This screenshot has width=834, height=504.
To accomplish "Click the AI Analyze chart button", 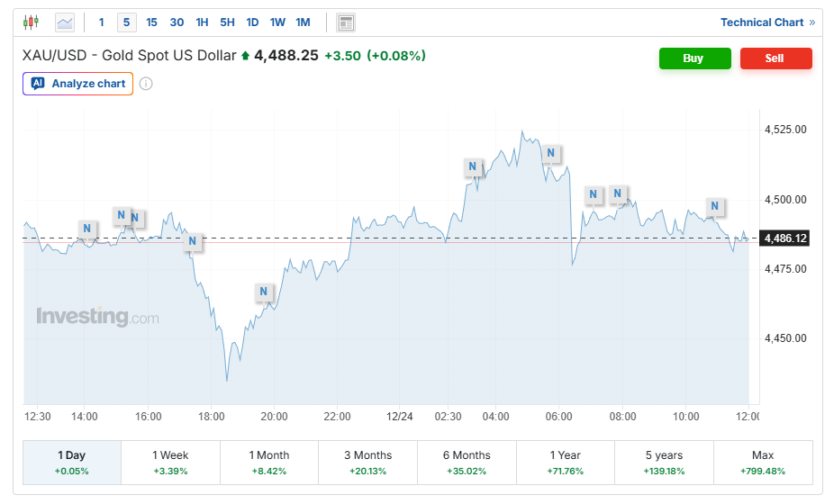I will [x=78, y=84].
